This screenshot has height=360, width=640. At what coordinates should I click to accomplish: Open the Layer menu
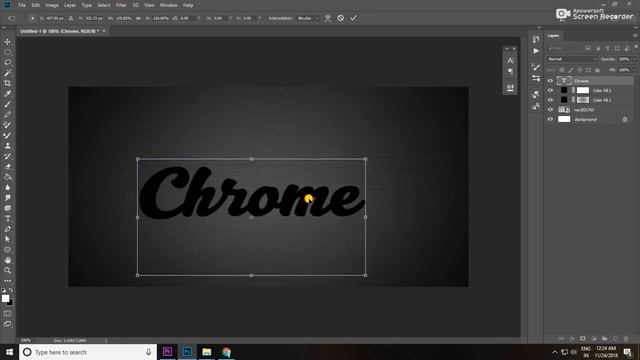pos(70,5)
